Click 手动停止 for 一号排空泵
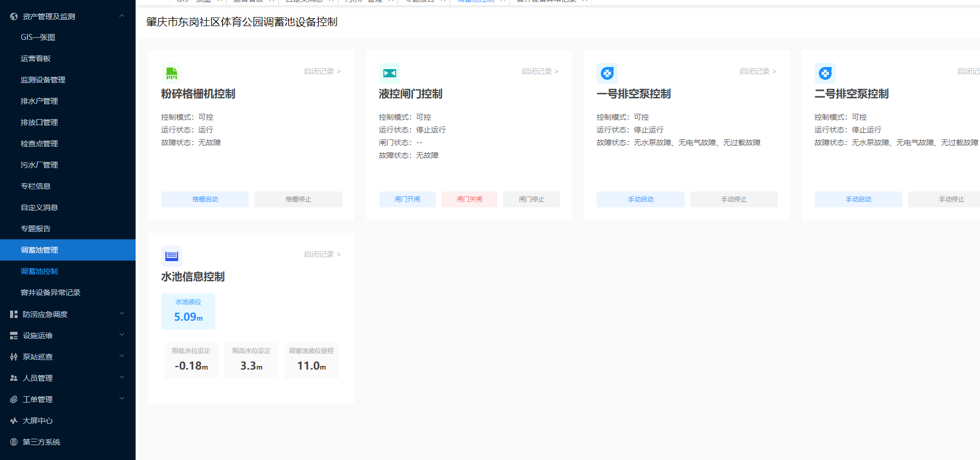The width and height of the screenshot is (980, 460). point(734,199)
